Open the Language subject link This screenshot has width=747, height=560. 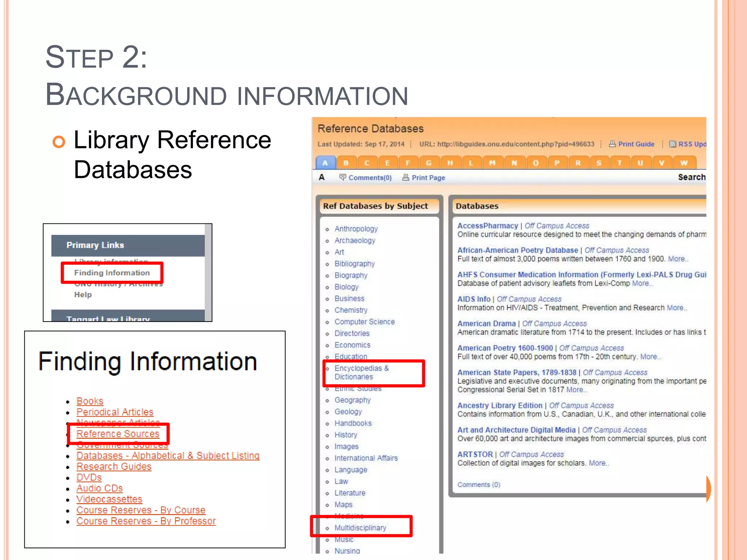click(x=351, y=470)
